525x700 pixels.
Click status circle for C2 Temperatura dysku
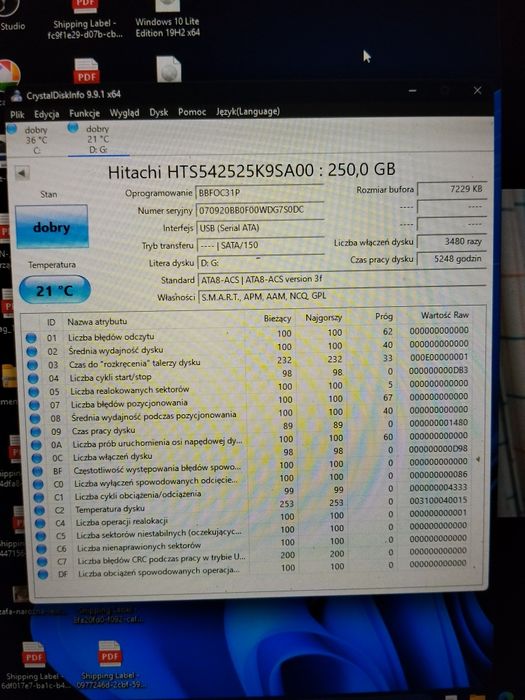[40, 510]
